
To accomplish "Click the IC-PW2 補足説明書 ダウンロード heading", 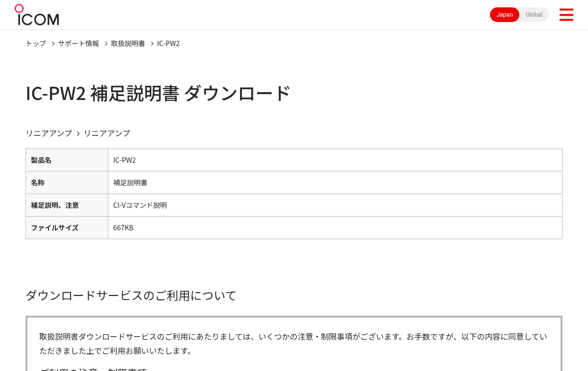I will tap(158, 93).
